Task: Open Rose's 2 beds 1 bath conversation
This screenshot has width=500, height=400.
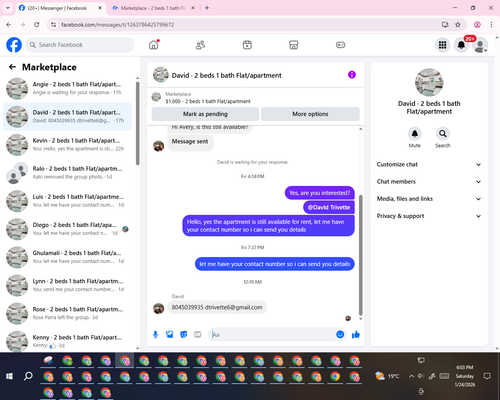Action: click(x=67, y=313)
